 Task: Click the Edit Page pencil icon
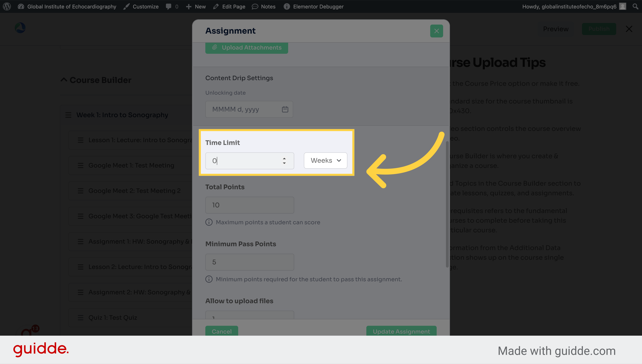coord(216,6)
